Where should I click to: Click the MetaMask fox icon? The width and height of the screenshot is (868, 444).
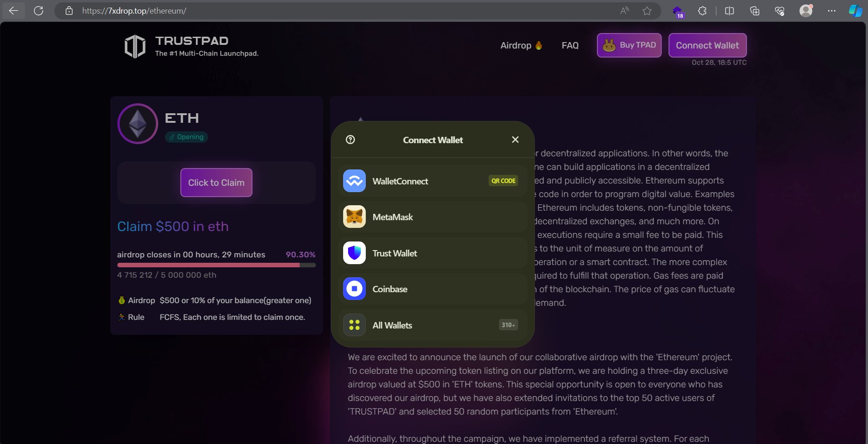tap(354, 217)
